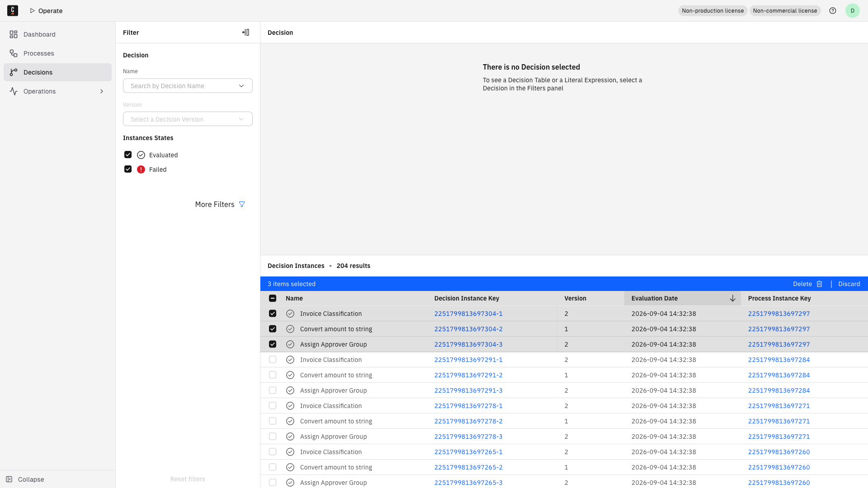Sort by Decision Instance Key column header

click(467, 298)
